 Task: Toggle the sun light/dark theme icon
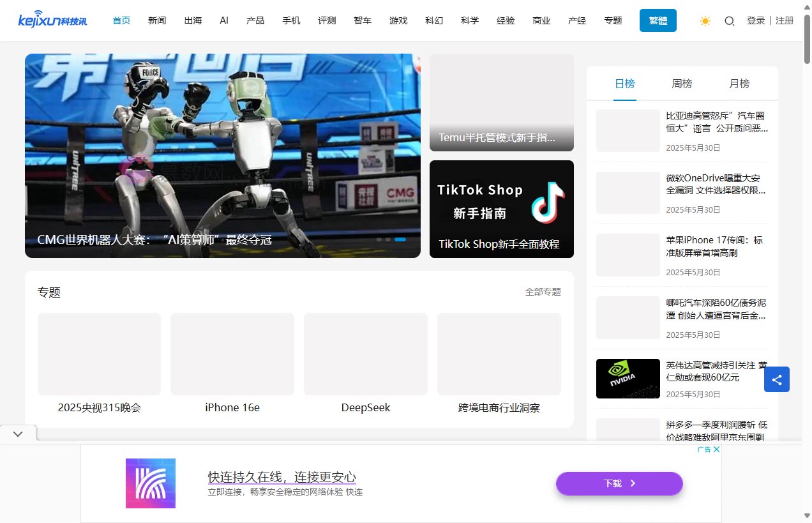(705, 21)
